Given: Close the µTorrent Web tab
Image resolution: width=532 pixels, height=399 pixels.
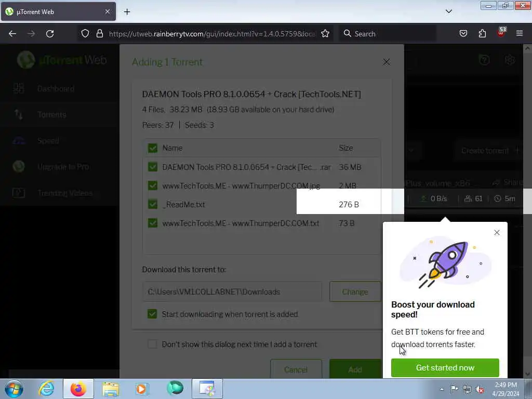Looking at the screenshot, I should tap(108, 11).
